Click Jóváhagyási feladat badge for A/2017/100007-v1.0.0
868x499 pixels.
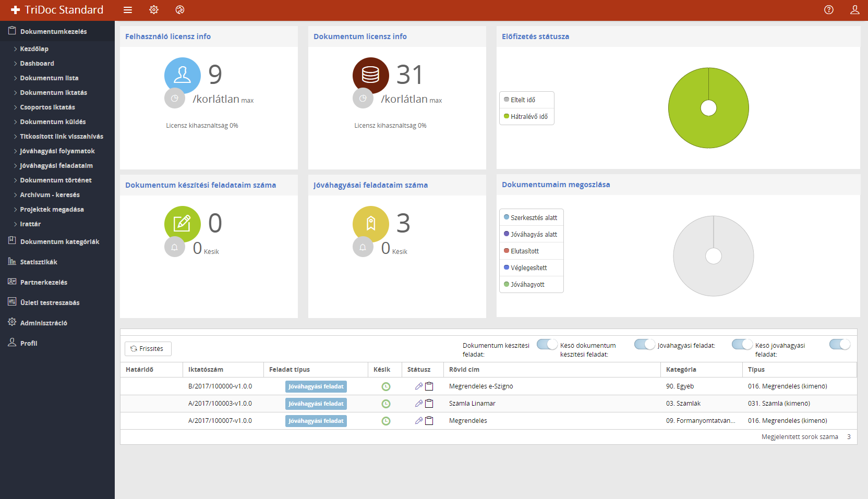(x=316, y=421)
